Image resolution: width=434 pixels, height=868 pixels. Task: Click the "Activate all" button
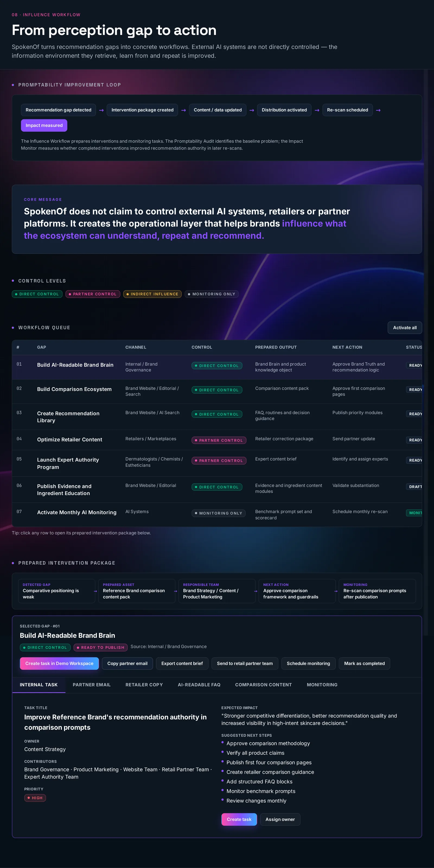tap(405, 327)
